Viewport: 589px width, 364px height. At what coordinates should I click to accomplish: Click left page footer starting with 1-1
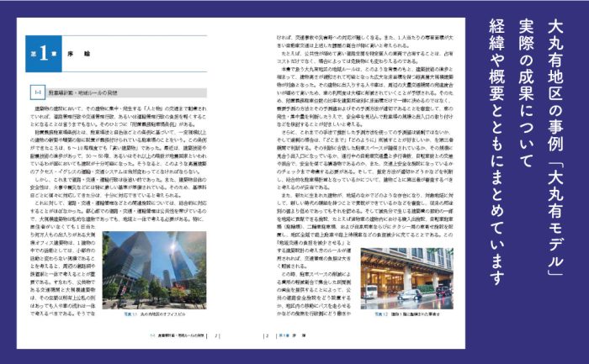point(177,336)
